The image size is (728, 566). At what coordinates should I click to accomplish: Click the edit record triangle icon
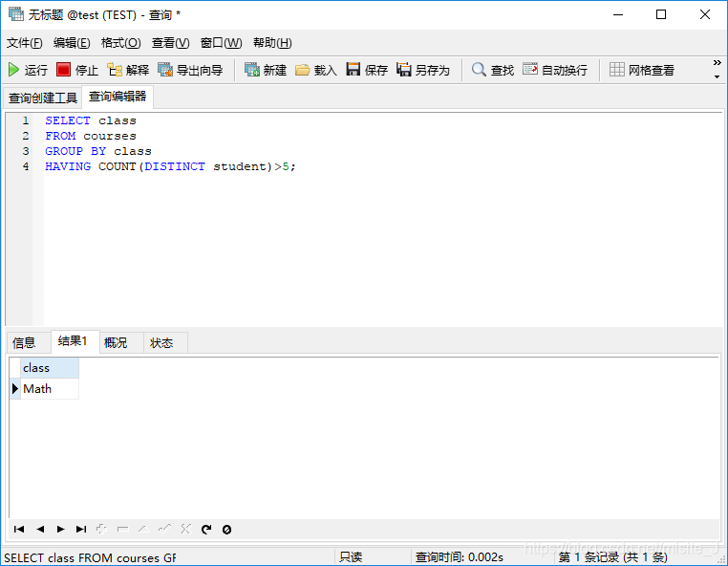[x=144, y=530]
